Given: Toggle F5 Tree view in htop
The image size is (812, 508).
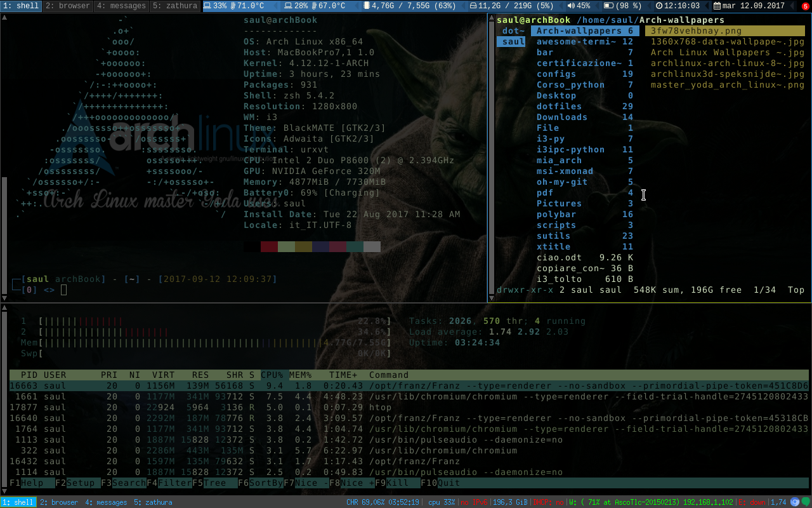Looking at the screenshot, I should pos(214,483).
